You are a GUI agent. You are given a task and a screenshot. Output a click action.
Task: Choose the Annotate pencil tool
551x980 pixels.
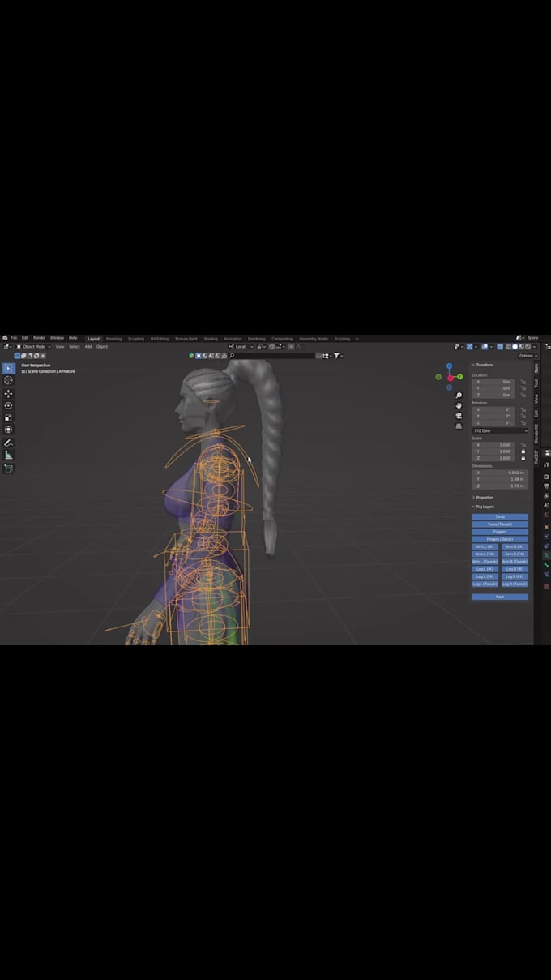click(9, 443)
